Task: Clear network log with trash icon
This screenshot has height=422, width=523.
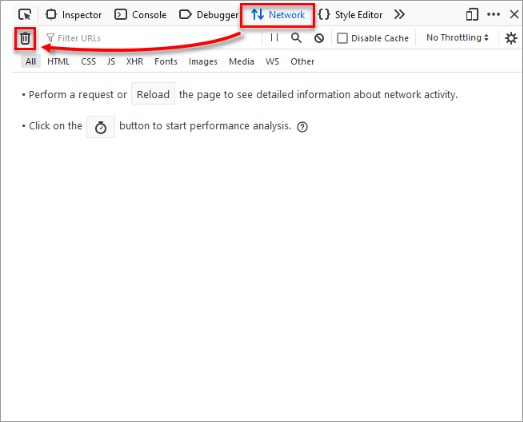Action: pos(25,38)
